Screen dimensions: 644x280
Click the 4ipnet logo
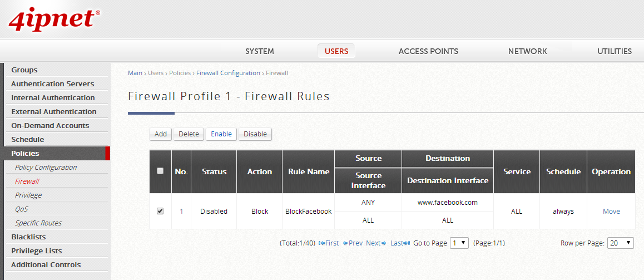coord(54,18)
